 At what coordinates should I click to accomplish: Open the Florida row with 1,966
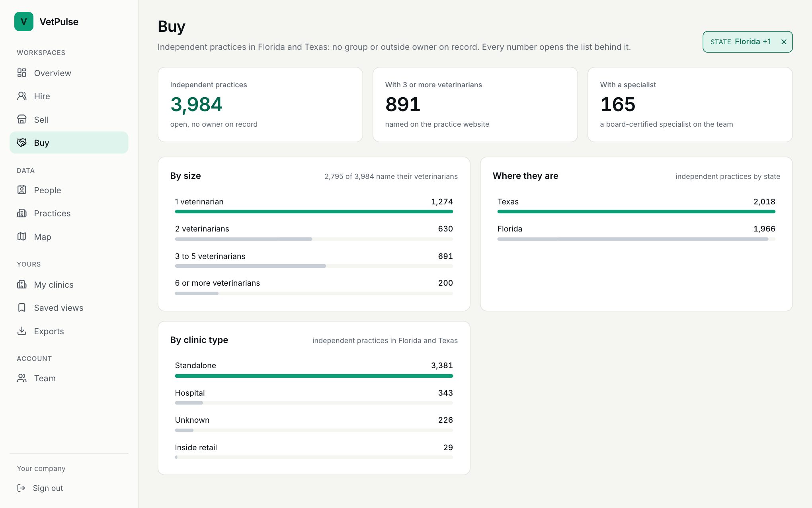pyautogui.click(x=636, y=233)
